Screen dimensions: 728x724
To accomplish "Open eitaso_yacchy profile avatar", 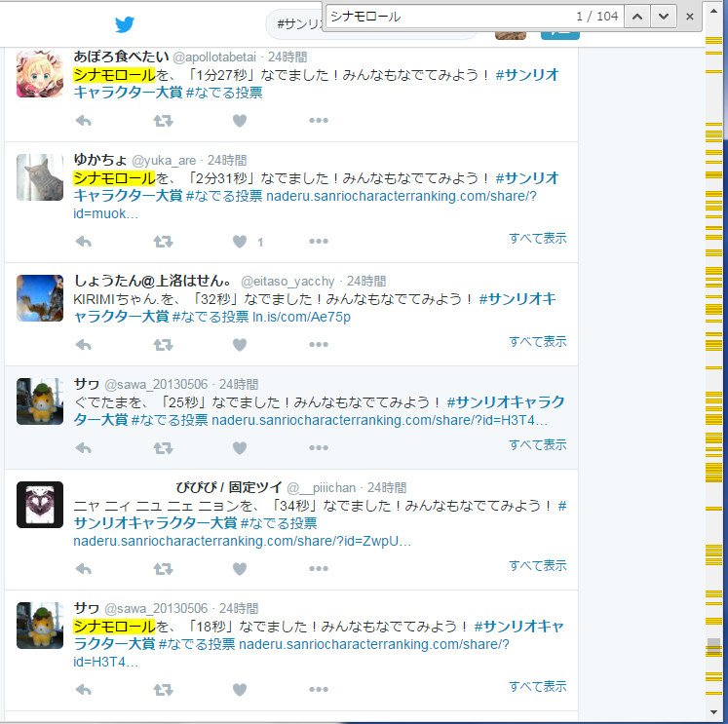I will 40,298.
